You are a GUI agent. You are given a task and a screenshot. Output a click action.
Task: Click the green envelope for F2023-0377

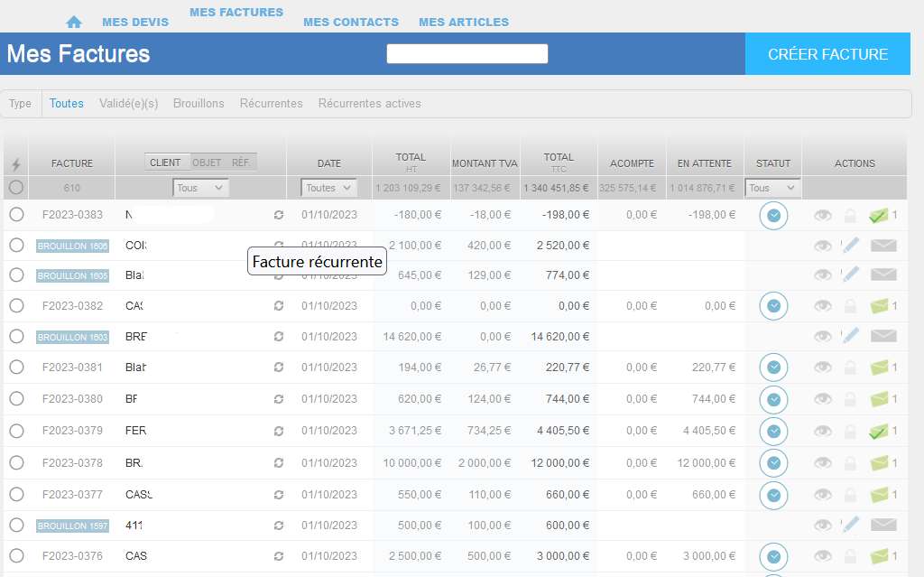(x=879, y=495)
